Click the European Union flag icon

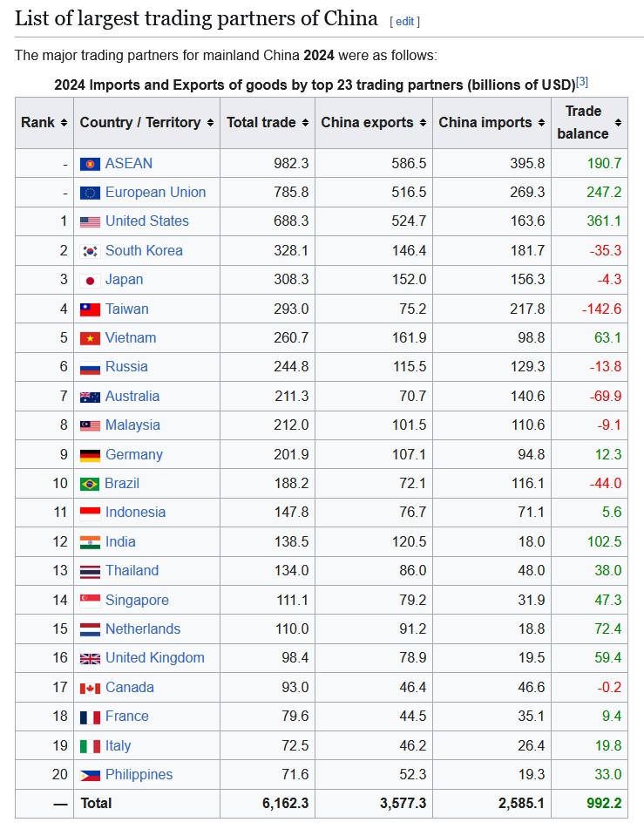pyautogui.click(x=90, y=193)
